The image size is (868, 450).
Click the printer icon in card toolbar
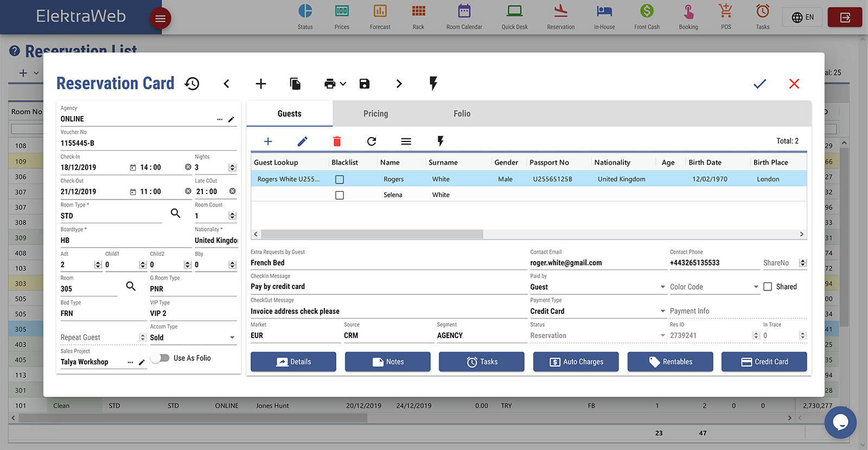point(329,83)
